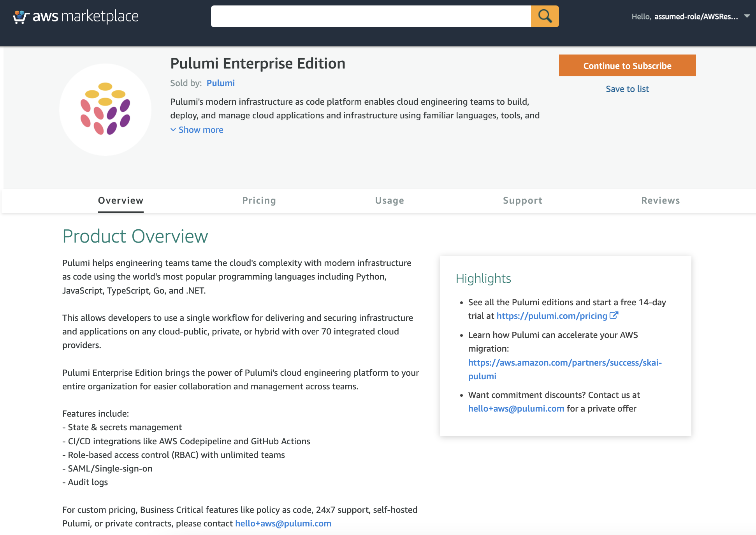
Task: Click the 'Features include:' text
Action: 95,414
